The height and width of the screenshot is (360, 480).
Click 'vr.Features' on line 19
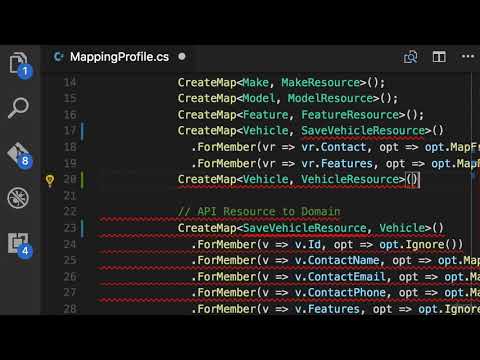[x=337, y=163]
